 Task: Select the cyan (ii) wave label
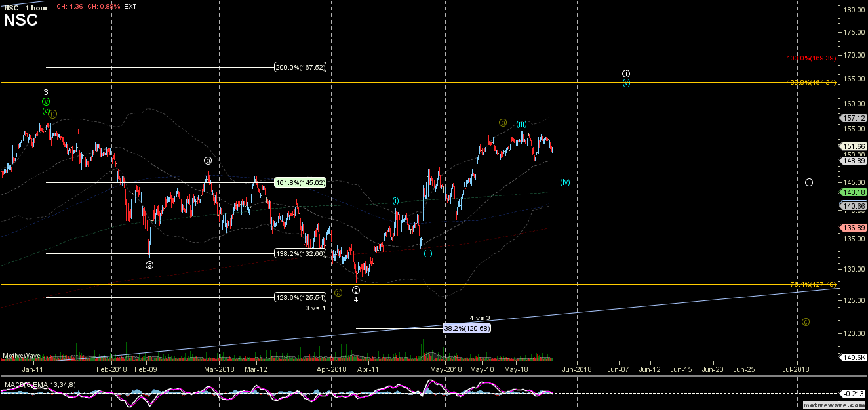(x=427, y=253)
